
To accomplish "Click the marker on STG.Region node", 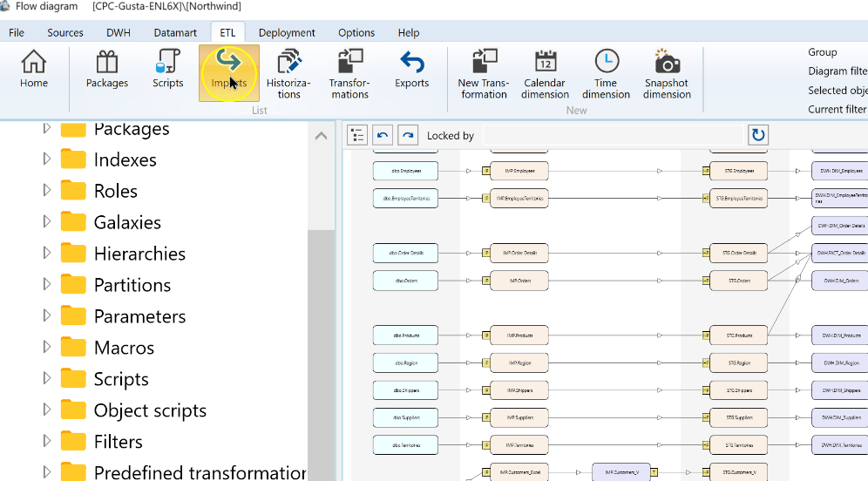I will (x=706, y=362).
